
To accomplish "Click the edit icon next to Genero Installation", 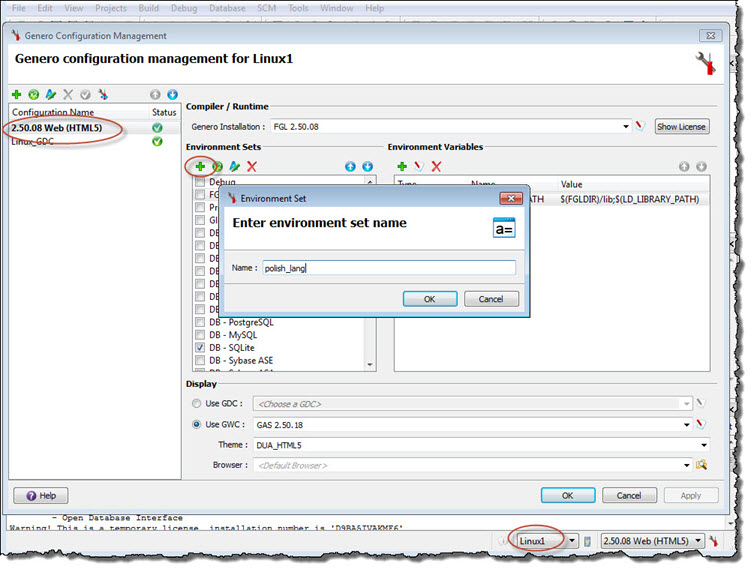I will point(640,127).
